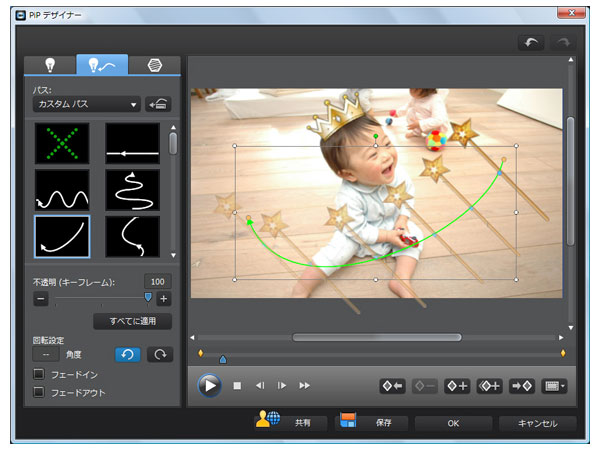Go to next keyframe icon
This screenshot has width=600, height=450.
522,386
